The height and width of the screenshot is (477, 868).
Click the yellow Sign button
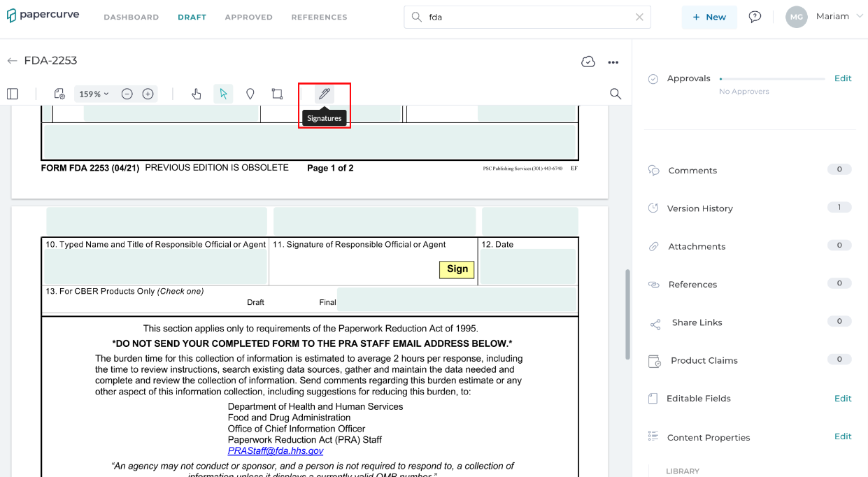coord(457,269)
